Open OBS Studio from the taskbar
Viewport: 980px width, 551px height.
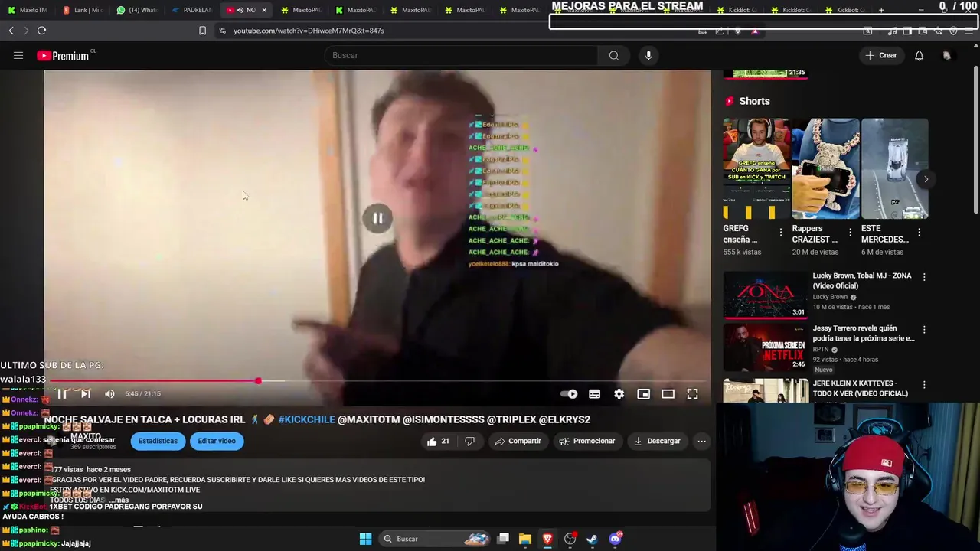(570, 539)
